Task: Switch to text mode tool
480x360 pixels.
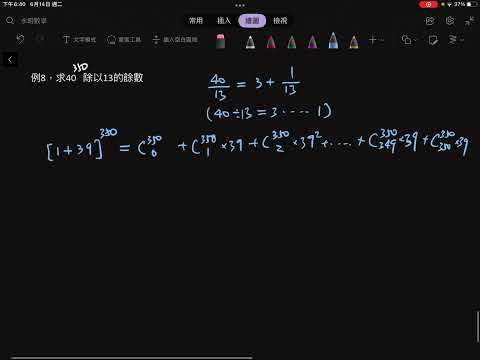Action: [x=80, y=40]
